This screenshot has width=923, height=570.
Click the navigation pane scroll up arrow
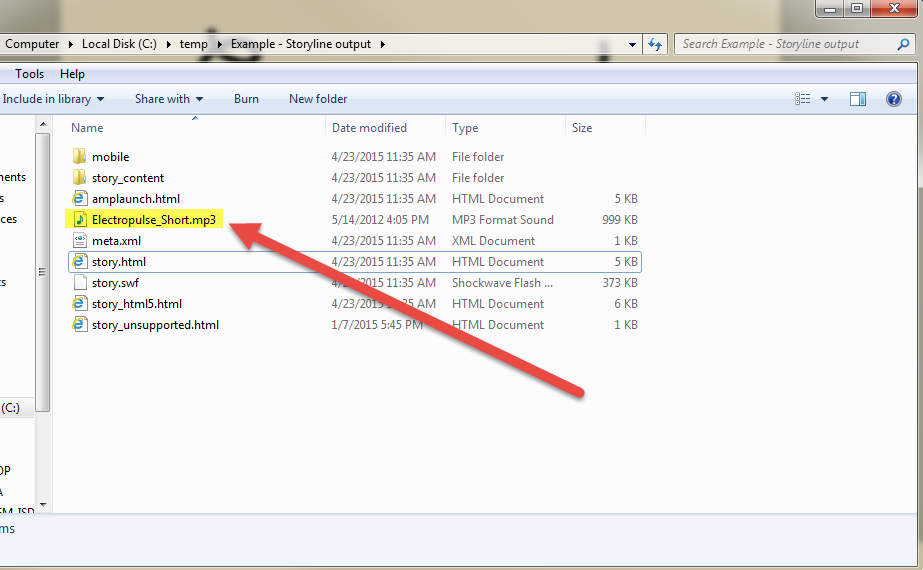pos(42,124)
